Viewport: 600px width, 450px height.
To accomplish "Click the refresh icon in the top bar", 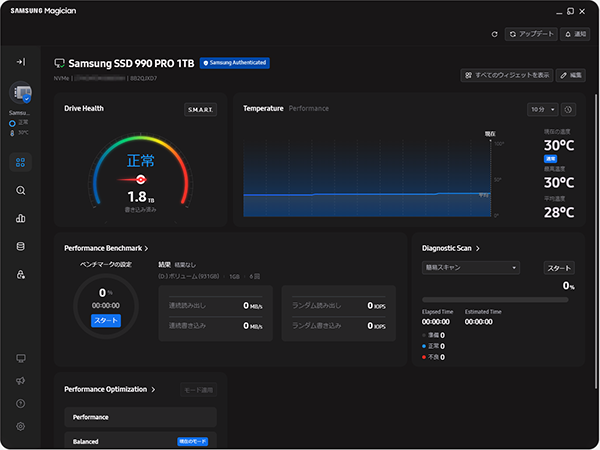I will pos(494,34).
